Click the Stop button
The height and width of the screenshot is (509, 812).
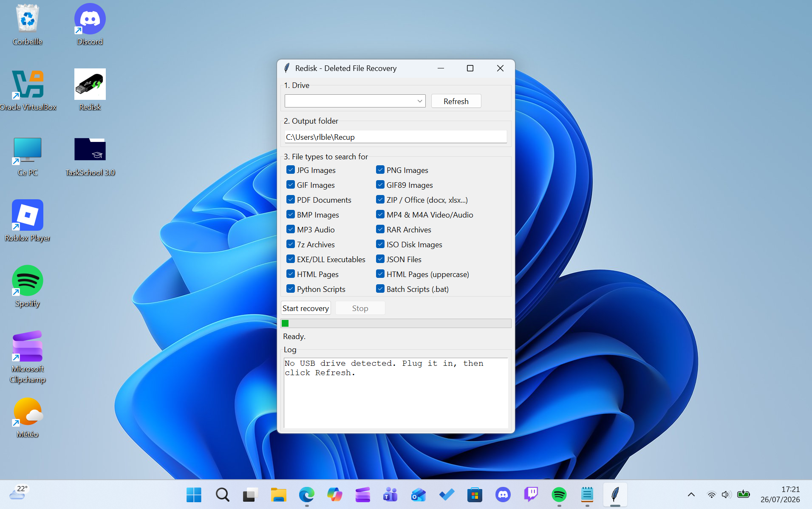click(x=360, y=308)
